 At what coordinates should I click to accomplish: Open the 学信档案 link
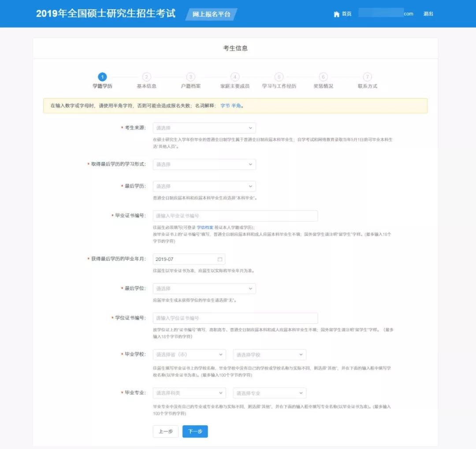pyautogui.click(x=205, y=227)
